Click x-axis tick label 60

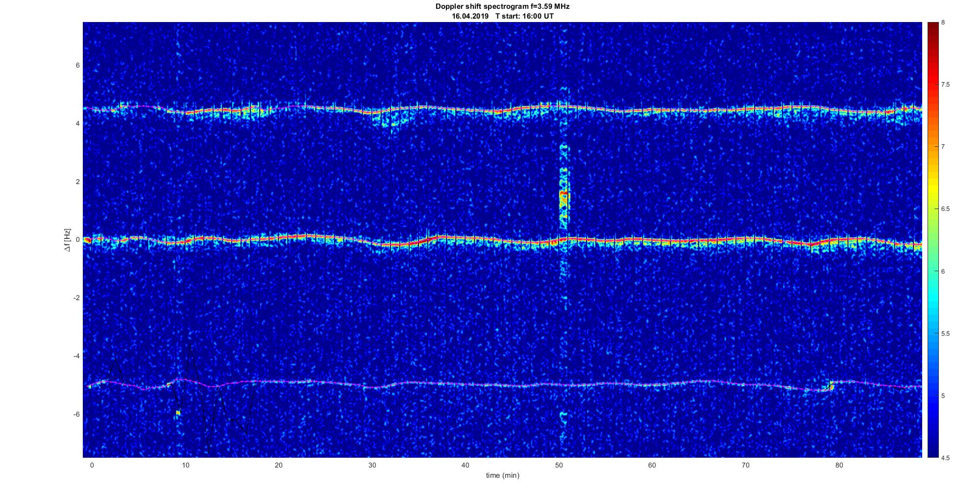(x=652, y=465)
